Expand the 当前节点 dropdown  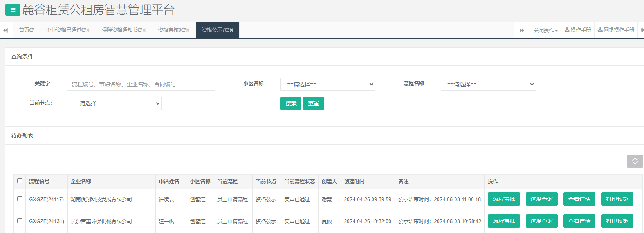(114, 103)
